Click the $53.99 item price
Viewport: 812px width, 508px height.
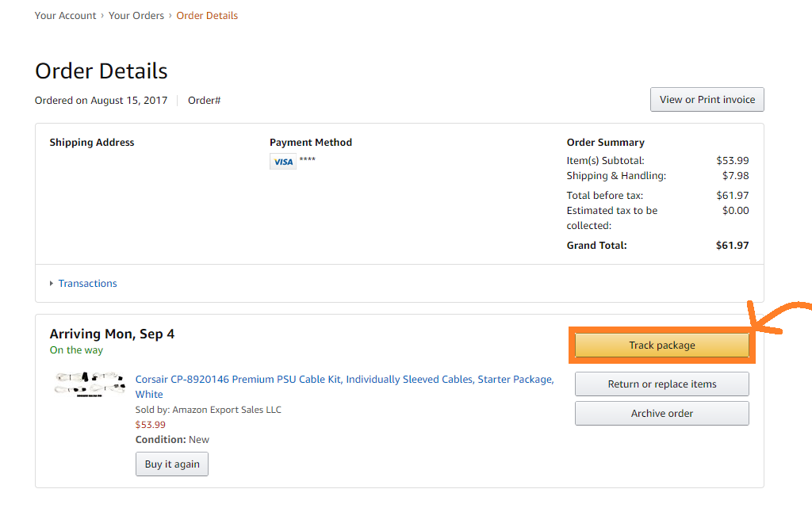pyautogui.click(x=150, y=425)
